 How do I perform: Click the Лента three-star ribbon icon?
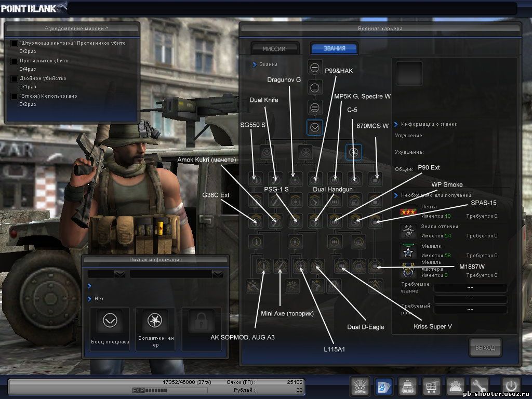pyautogui.click(x=408, y=212)
